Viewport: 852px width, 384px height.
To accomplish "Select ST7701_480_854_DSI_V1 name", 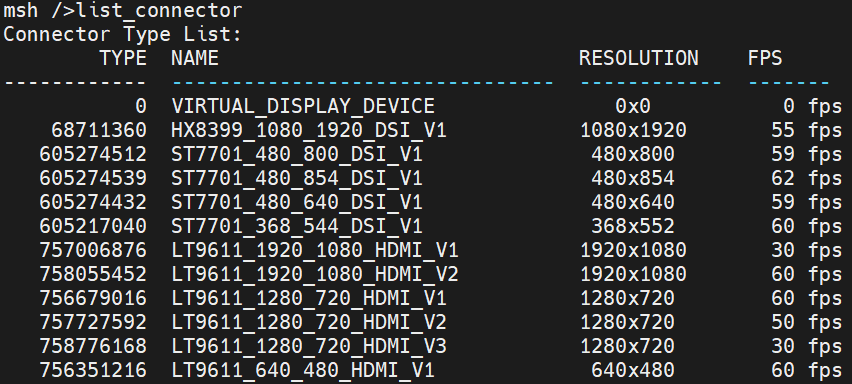I will point(297,178).
